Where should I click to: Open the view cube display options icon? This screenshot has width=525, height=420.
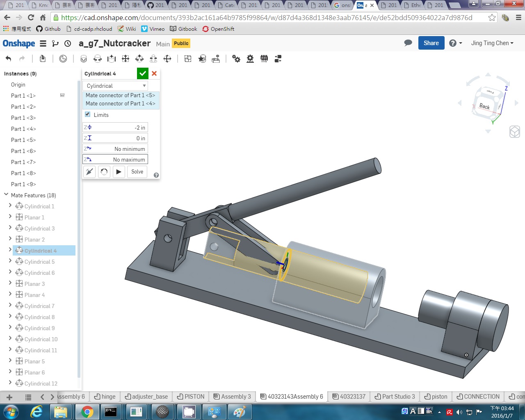[515, 132]
